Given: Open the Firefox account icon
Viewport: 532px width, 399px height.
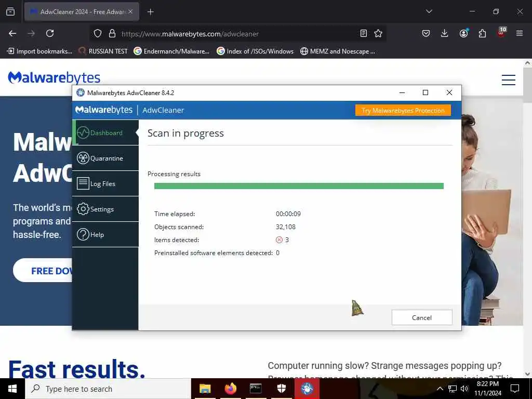Looking at the screenshot, I should click(463, 33).
